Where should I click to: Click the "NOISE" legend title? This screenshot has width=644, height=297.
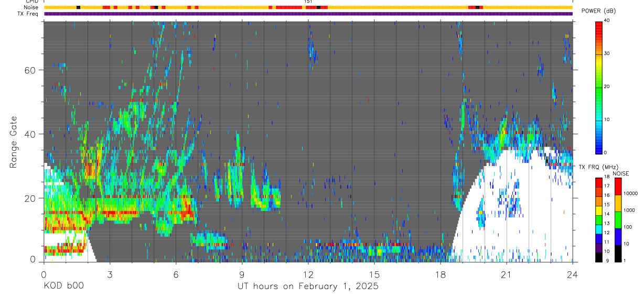coord(620,173)
